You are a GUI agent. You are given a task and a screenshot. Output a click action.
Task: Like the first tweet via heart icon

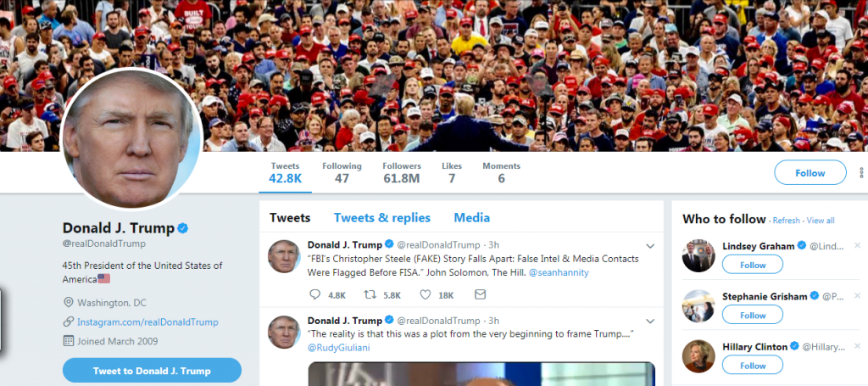[x=426, y=294]
